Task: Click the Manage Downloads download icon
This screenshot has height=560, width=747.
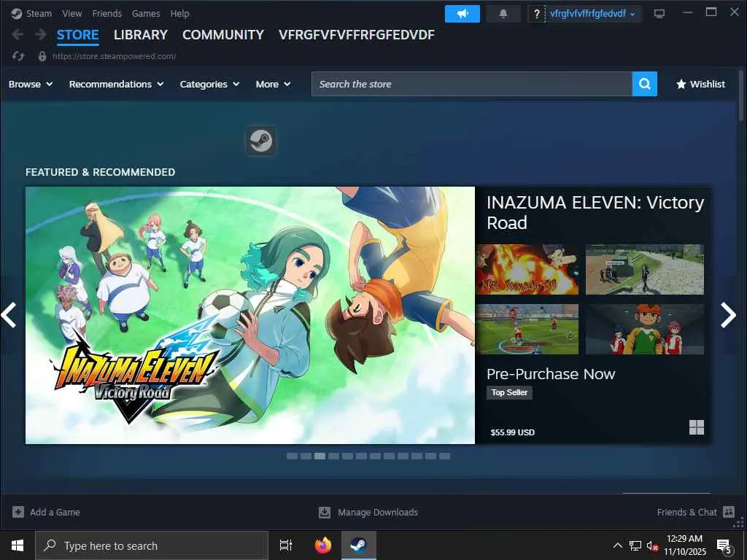Action: tap(325, 513)
